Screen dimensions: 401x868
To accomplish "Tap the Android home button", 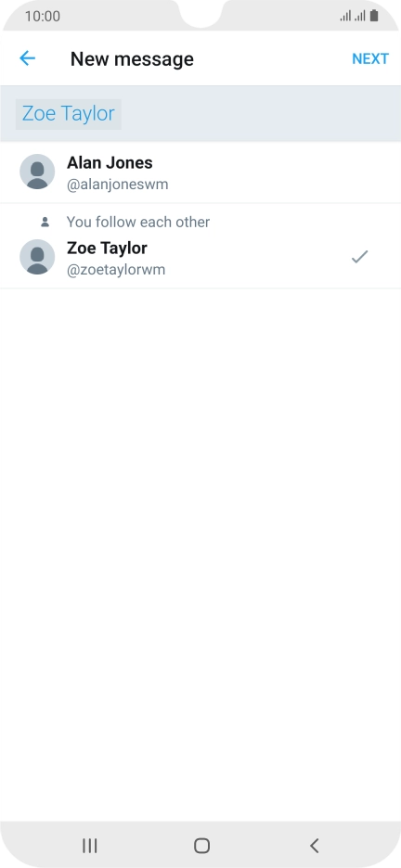I will tap(201, 846).
